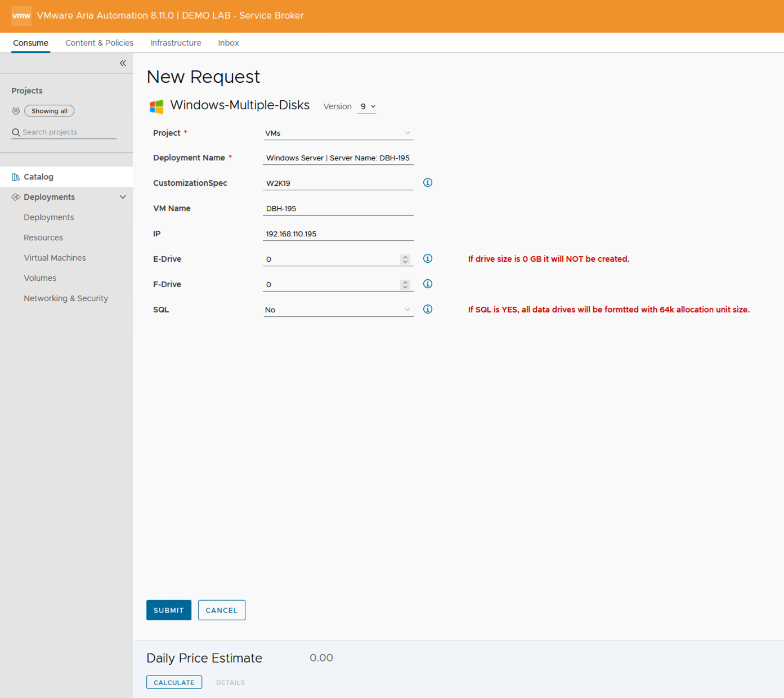Open the SQL dropdown set to No
The width and height of the screenshot is (784, 698).
(x=338, y=310)
